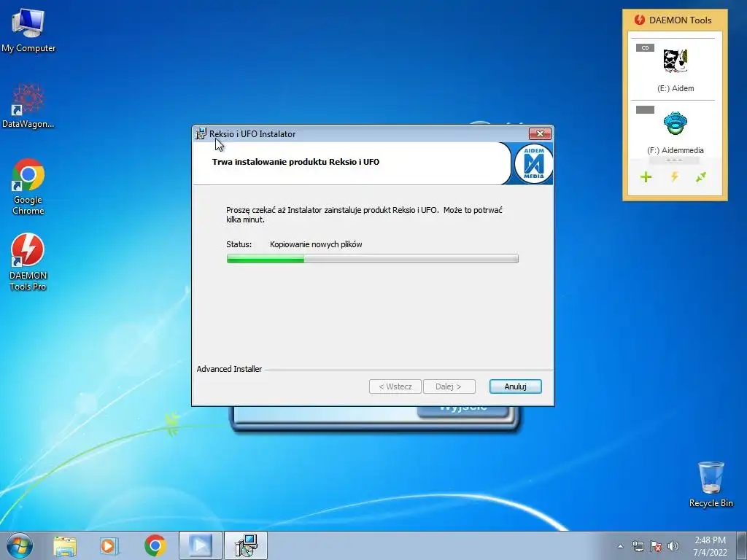Click the disabled Wstecz back button
The height and width of the screenshot is (560, 747).
coord(395,386)
